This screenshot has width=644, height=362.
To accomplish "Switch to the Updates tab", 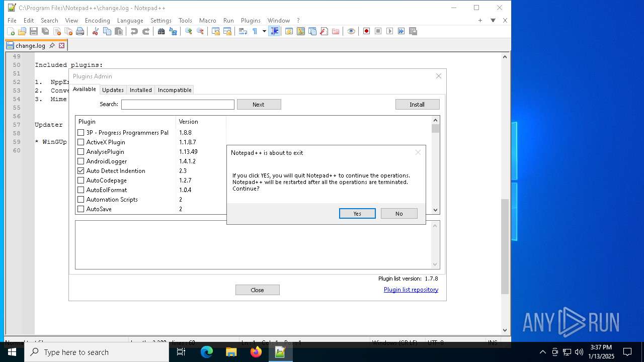I will 113,90.
